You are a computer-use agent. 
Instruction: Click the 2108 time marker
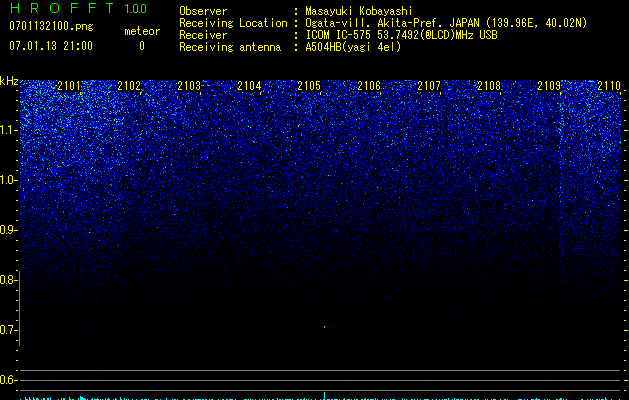point(489,86)
